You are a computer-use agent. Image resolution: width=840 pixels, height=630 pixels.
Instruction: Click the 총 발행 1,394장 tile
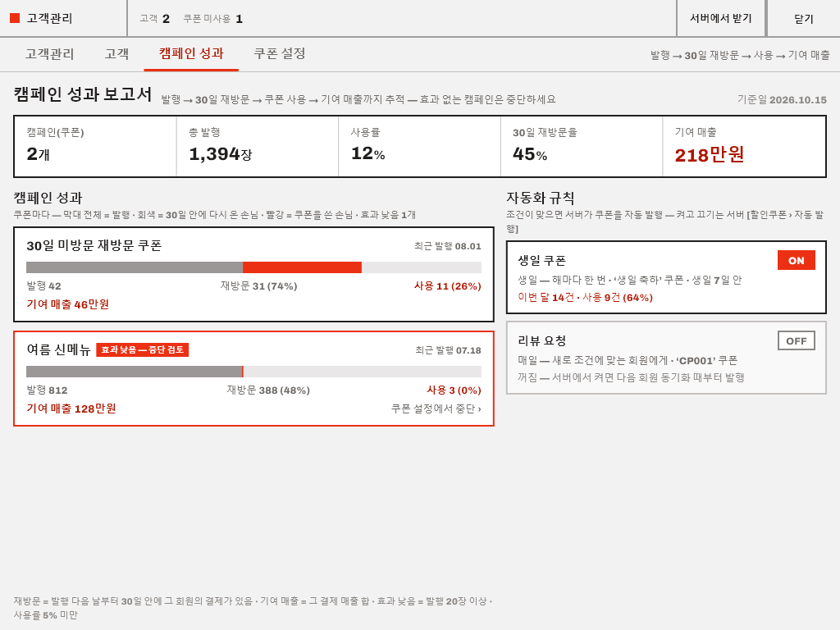tap(258, 146)
